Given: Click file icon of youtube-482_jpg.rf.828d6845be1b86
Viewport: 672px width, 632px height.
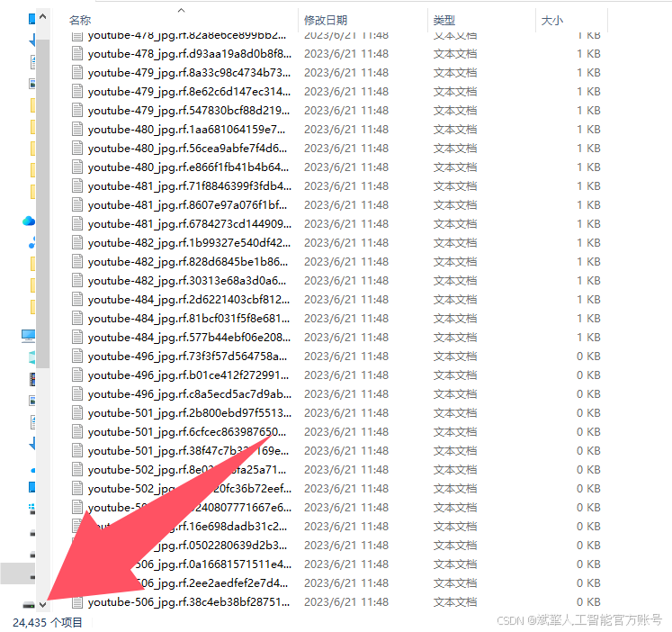Looking at the screenshot, I should [x=77, y=261].
